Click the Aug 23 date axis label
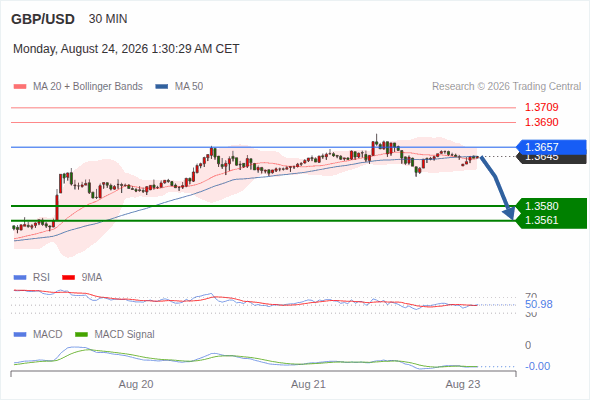This screenshot has height=400, width=590. tap(463, 384)
